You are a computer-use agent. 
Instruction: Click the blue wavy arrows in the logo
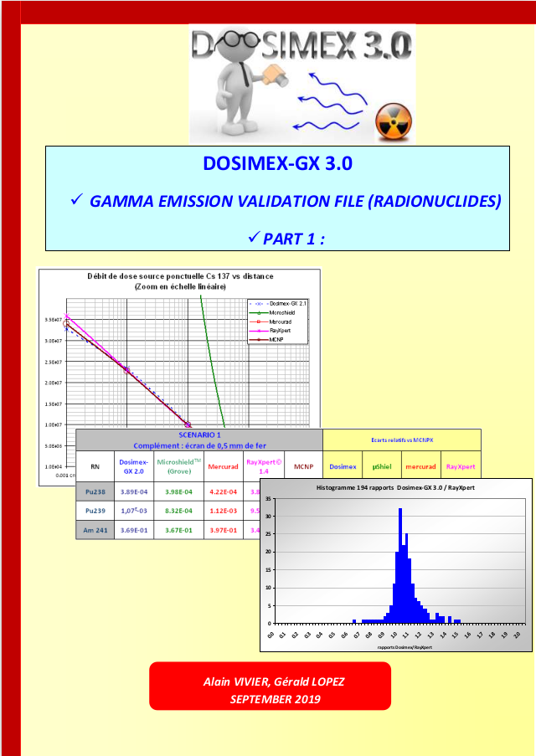329,102
